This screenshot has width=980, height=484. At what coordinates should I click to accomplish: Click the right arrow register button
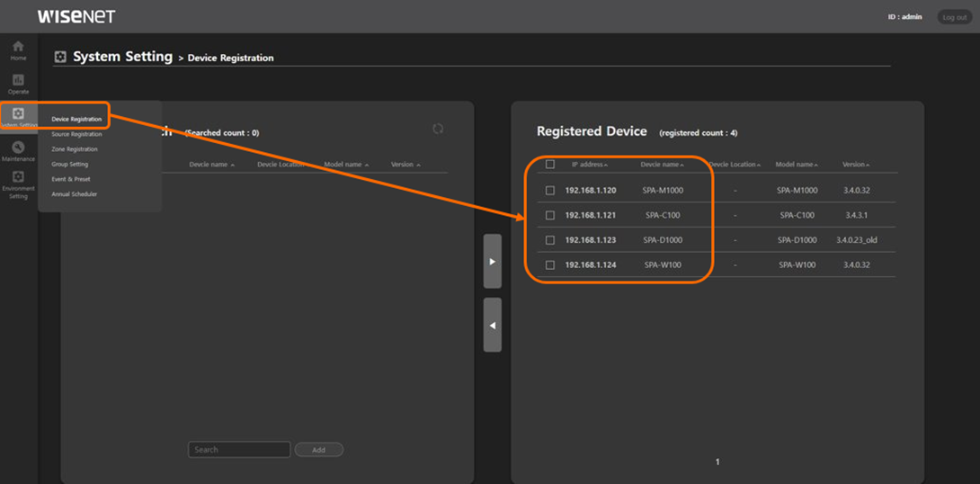[492, 262]
